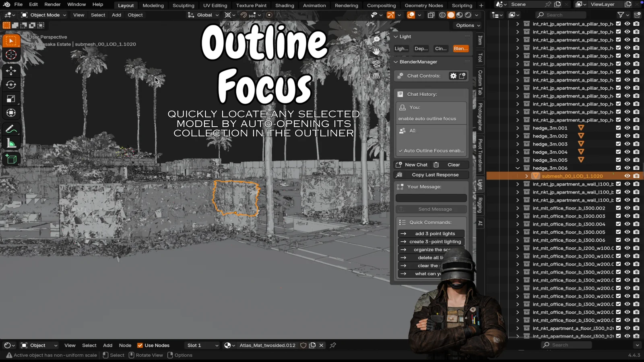This screenshot has width=644, height=362.
Task: Hide submesh_00_LOD_1.1020 in the outliner
Action: pos(627,176)
